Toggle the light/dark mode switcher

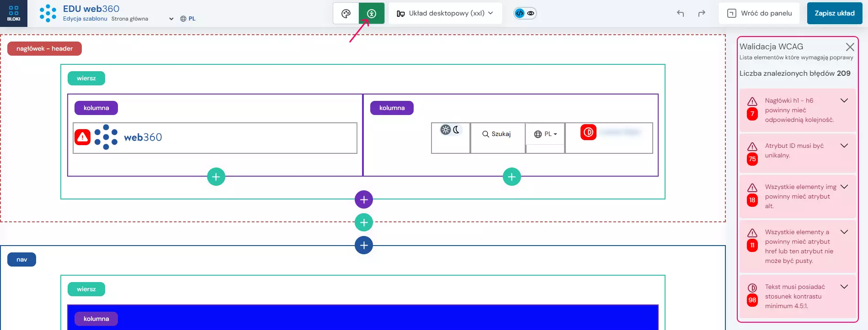(x=451, y=130)
